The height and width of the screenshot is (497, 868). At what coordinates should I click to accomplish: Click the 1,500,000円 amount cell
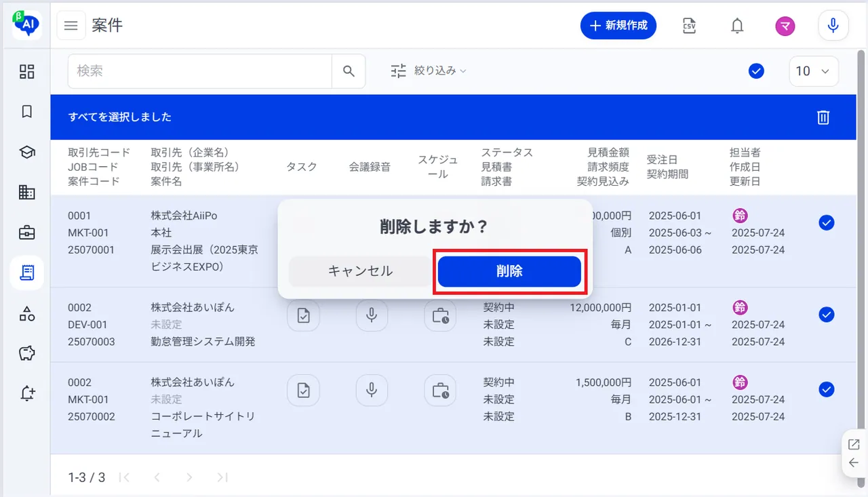(604, 382)
